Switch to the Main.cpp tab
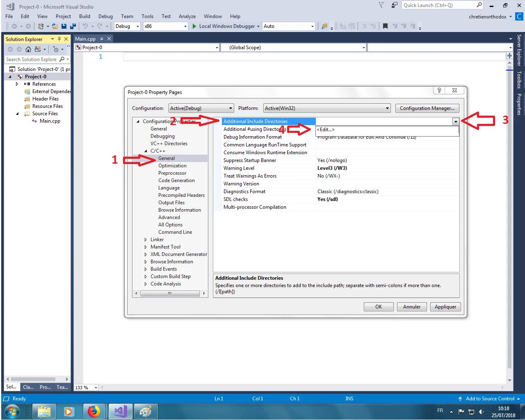The height and width of the screenshot is (420, 525). click(85, 38)
